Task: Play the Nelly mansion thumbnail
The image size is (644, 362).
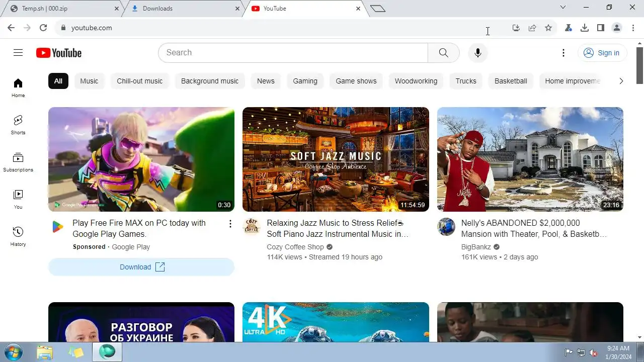Action: pos(530,159)
